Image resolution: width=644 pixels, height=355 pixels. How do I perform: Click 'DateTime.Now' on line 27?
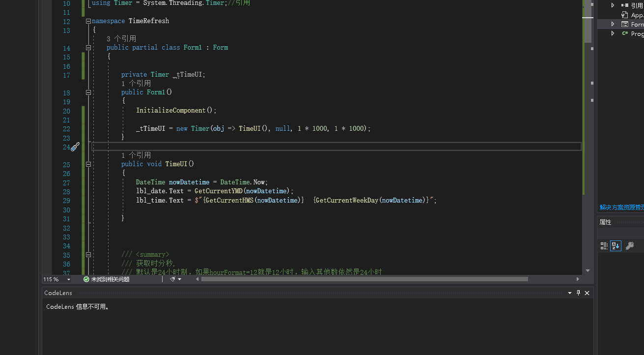(x=244, y=182)
